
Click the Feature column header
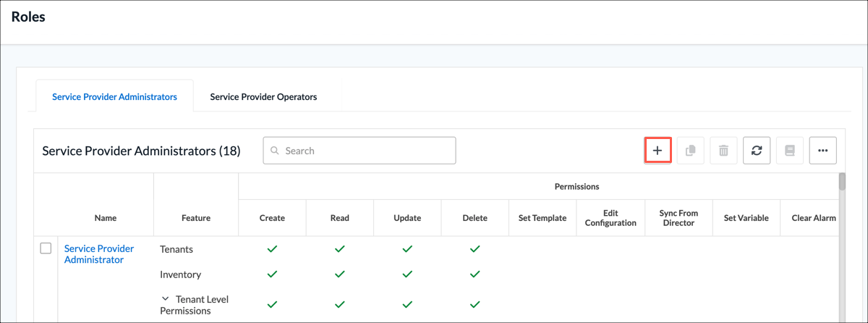point(196,218)
